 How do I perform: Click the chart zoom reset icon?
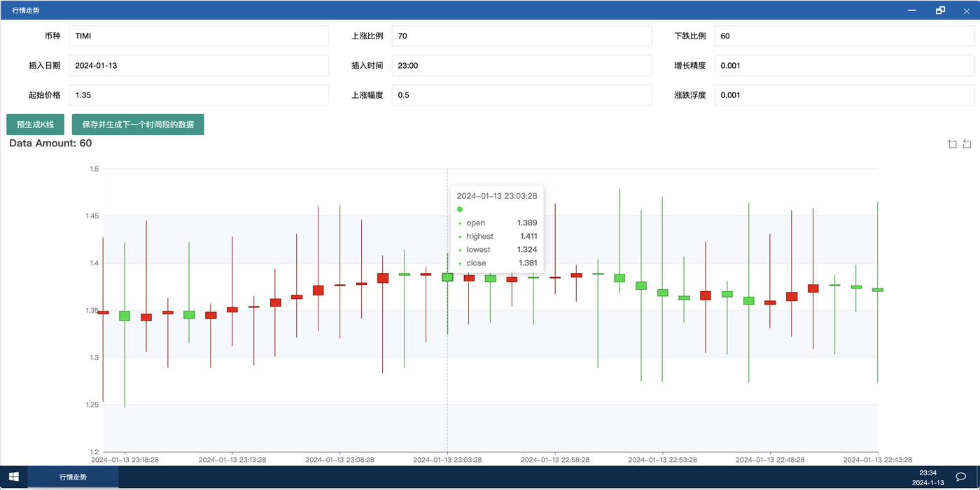click(967, 144)
